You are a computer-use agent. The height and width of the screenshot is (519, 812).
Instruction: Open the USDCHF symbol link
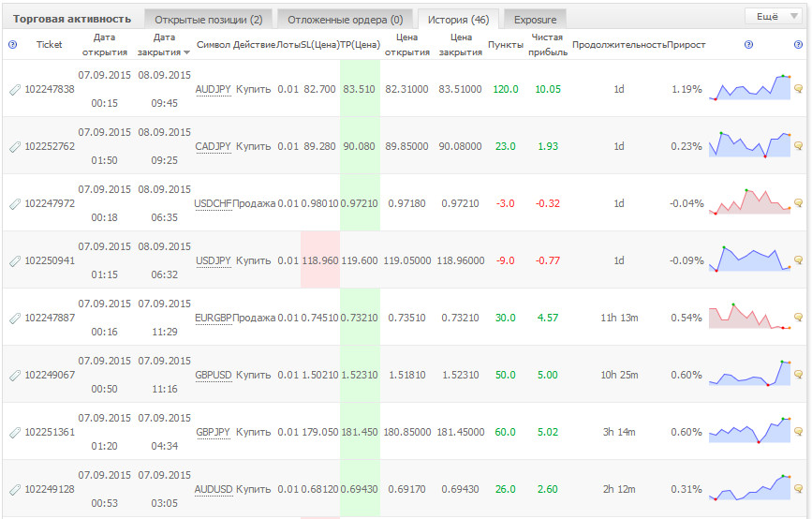213,203
